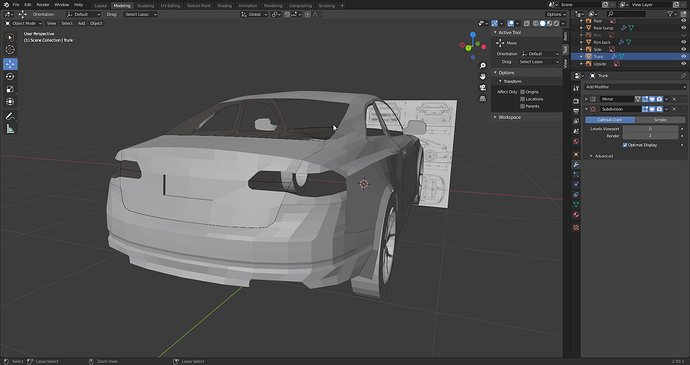Open the File menu
The image size is (690, 365).
tap(16, 5)
